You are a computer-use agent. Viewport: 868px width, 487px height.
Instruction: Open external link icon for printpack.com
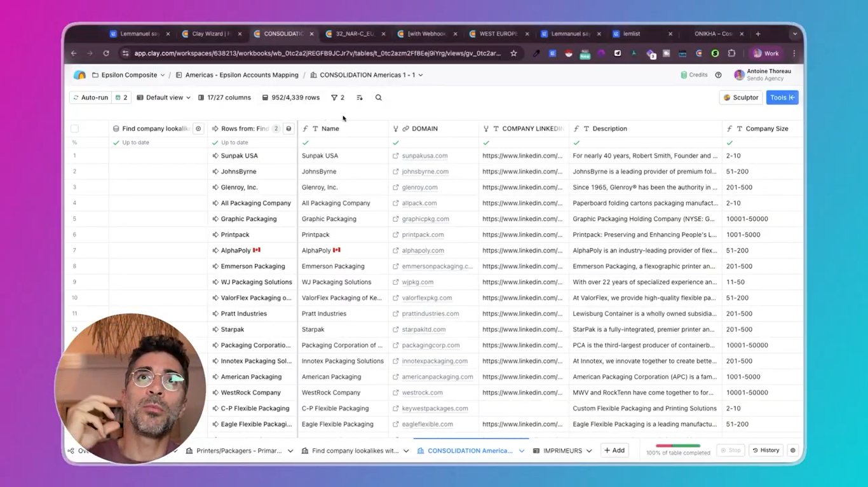396,235
